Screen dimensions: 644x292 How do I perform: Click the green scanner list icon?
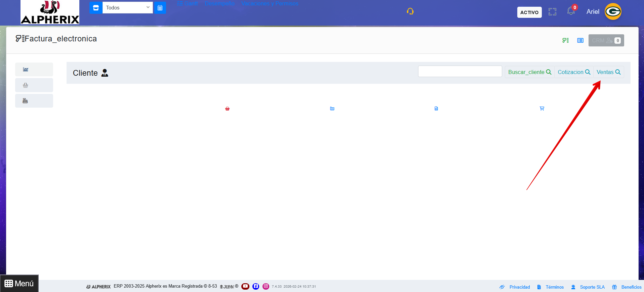tap(565, 40)
